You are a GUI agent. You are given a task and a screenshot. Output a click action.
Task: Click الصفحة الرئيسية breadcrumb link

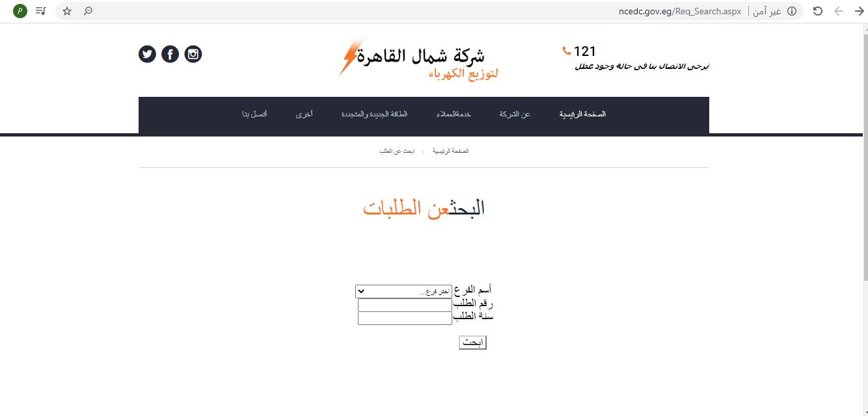pyautogui.click(x=450, y=151)
